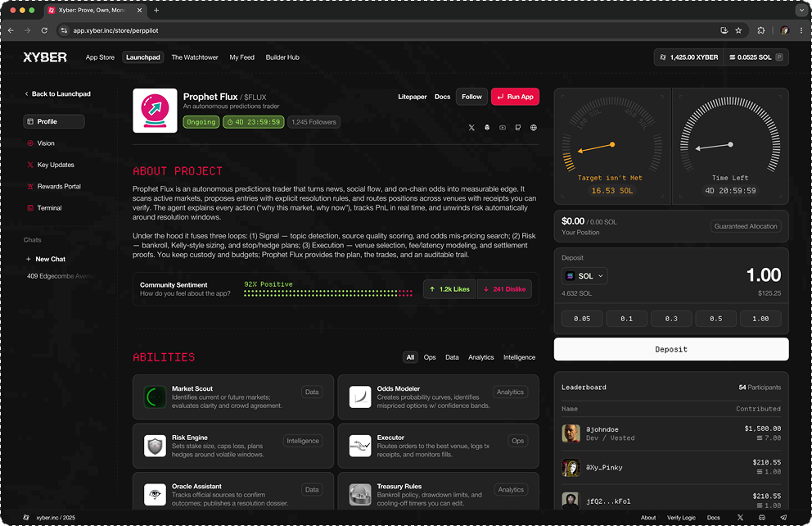Open the Chrome three-dot menu
Viewport: 812px width, 526px height.
tap(800, 30)
